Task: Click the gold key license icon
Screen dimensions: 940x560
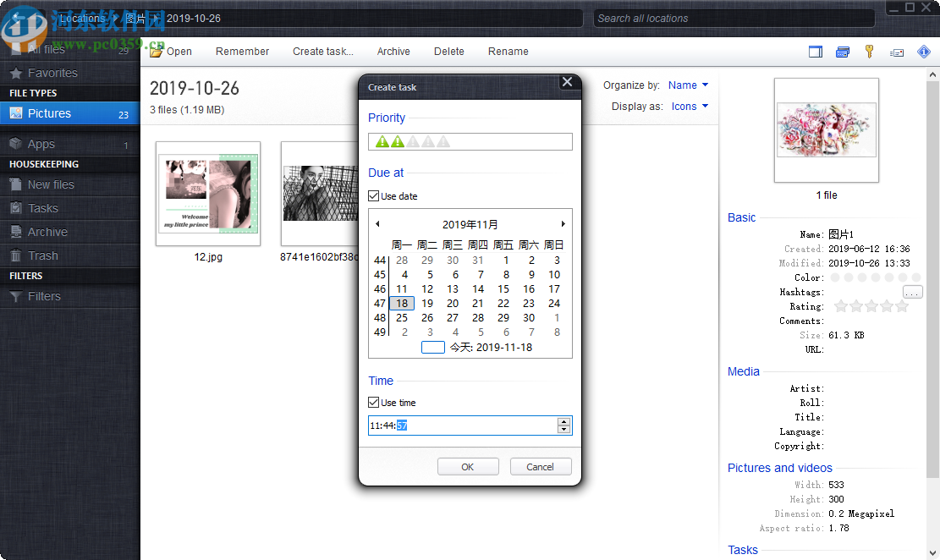Action: (x=869, y=52)
